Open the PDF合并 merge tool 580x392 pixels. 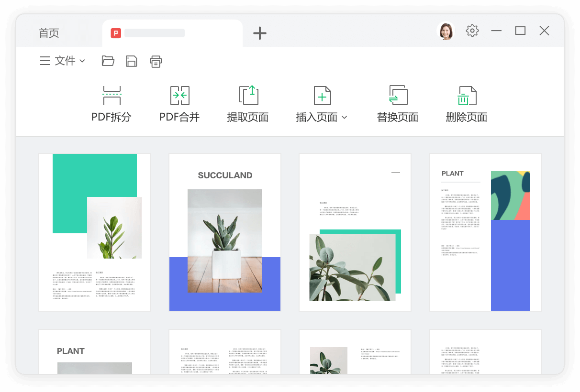point(179,103)
